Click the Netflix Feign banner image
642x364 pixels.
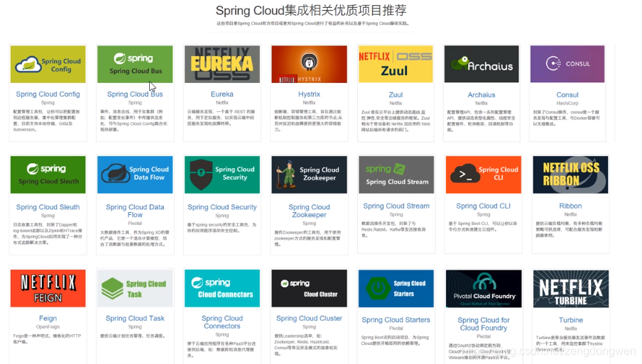[x=48, y=288]
